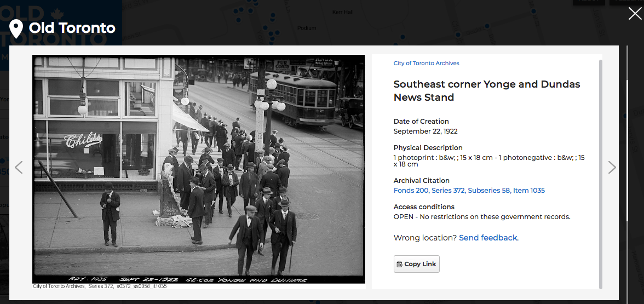Go to the previous photo with the left arrow
The height and width of the screenshot is (304, 644).
click(x=19, y=167)
